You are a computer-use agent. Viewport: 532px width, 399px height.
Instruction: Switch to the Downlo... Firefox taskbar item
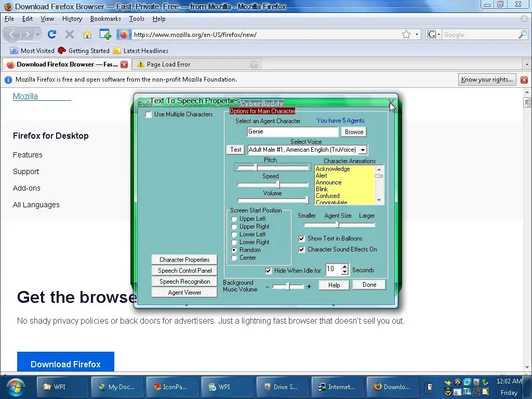point(392,387)
